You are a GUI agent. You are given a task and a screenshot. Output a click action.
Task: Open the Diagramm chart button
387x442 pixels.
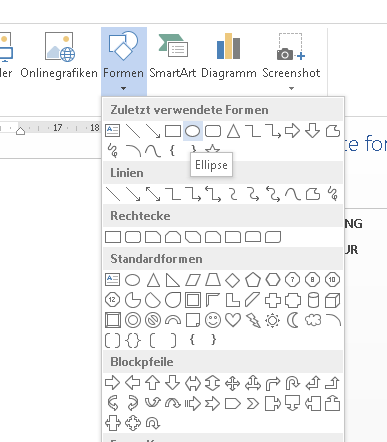click(x=229, y=55)
